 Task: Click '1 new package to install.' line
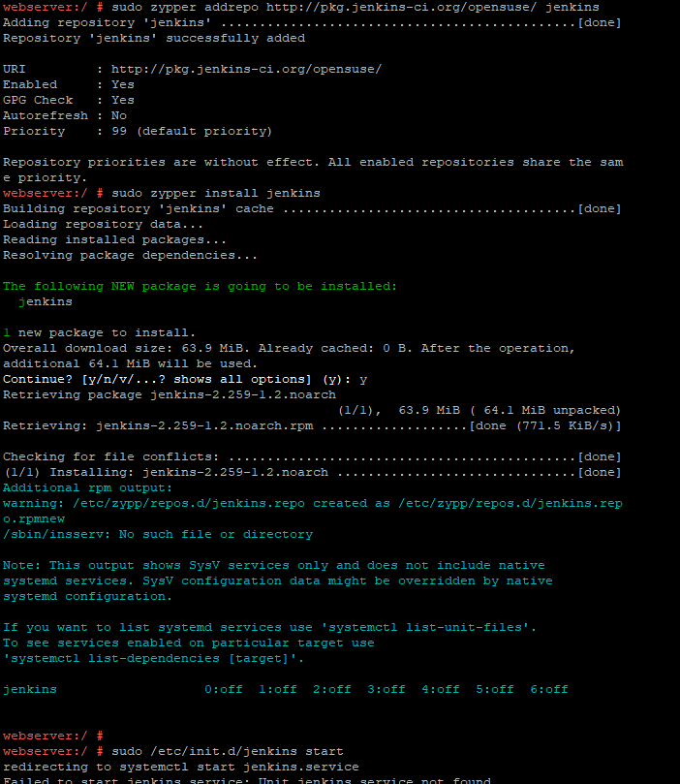99,332
